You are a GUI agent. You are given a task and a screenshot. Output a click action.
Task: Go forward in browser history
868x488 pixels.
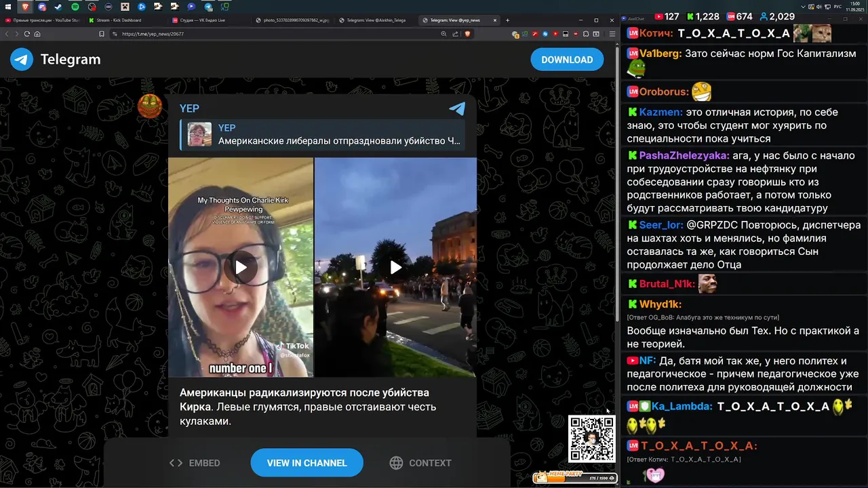(18, 34)
